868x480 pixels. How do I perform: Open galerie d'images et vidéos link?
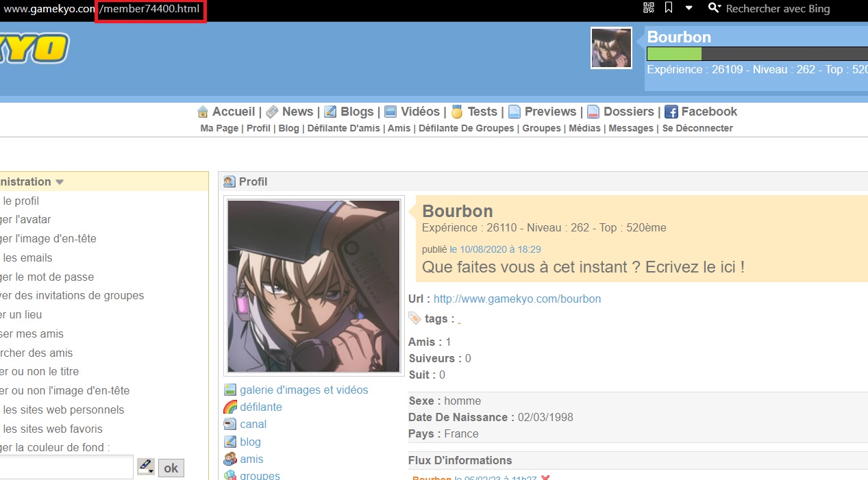tap(304, 390)
